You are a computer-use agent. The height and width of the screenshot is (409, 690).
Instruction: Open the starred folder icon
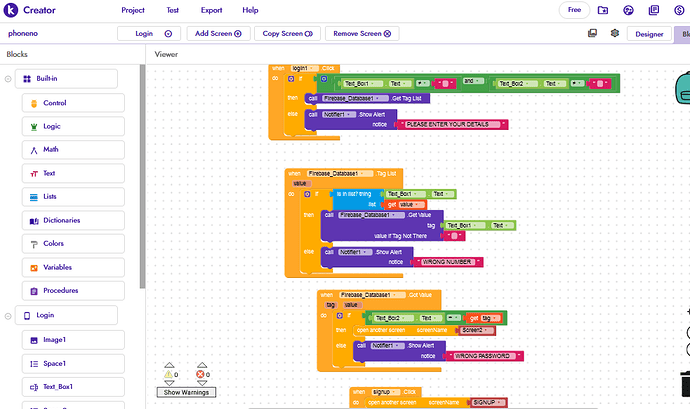tap(603, 10)
